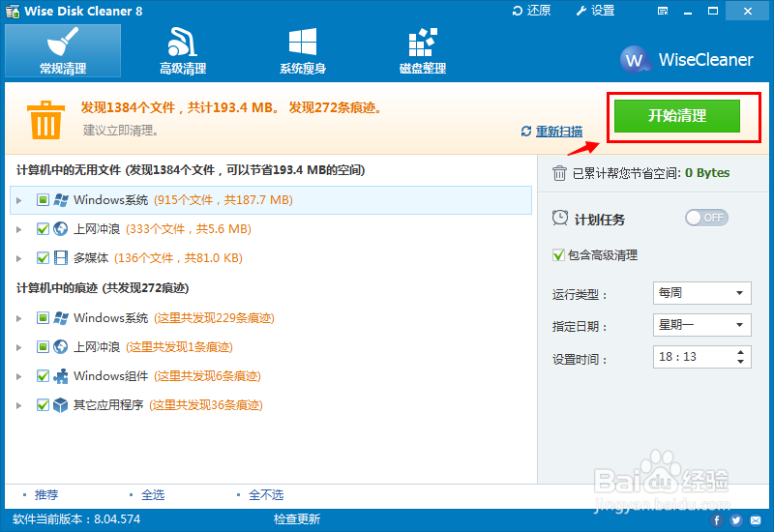Viewport: 774px width, 532px height.
Task: Click trash icon beside 已累计帮您节省空间
Action: pyautogui.click(x=559, y=173)
